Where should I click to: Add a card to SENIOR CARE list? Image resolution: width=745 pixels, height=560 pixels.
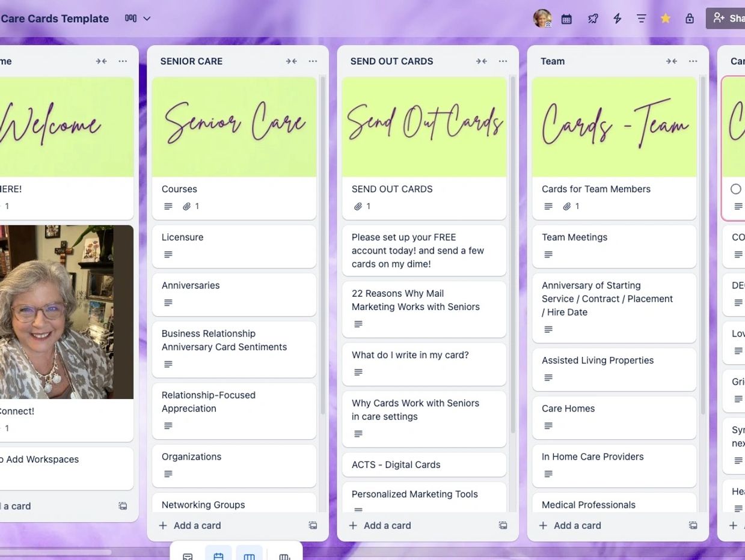pyautogui.click(x=191, y=525)
